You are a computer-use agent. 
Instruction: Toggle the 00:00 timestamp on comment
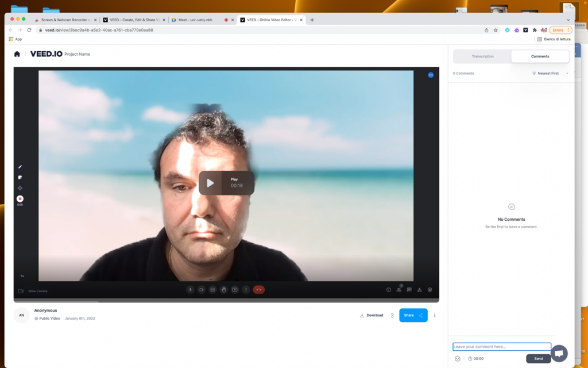pyautogui.click(x=476, y=359)
